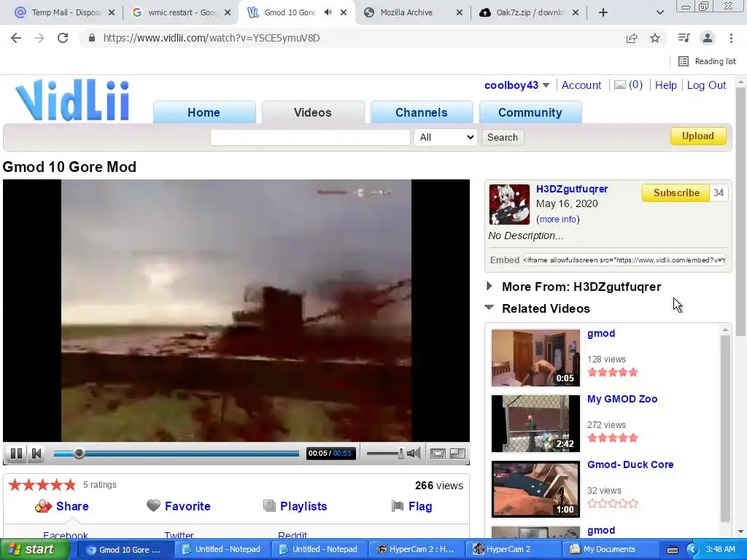Switch to Mozilla Archive tab

click(x=413, y=12)
